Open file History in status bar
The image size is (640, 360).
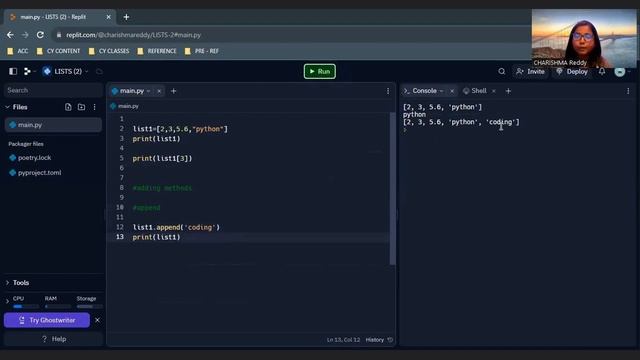pos(379,340)
